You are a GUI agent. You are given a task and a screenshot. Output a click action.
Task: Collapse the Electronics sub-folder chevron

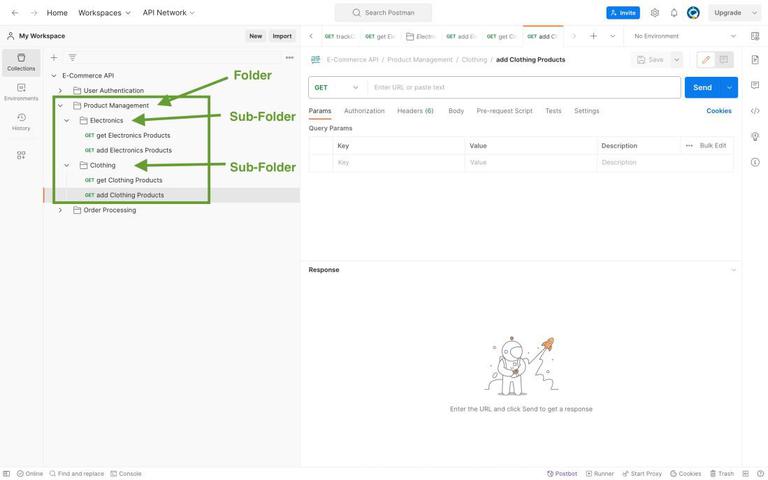point(67,120)
